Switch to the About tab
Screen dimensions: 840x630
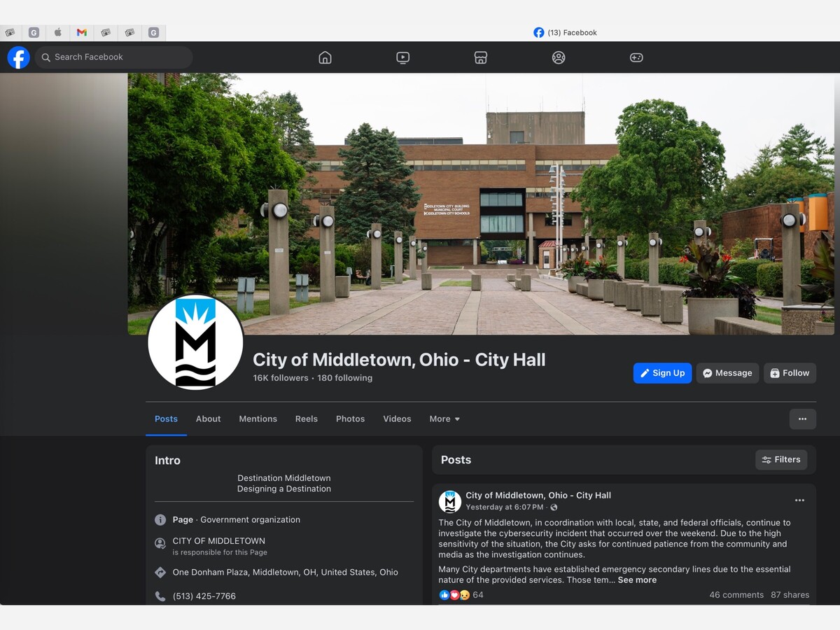click(208, 419)
